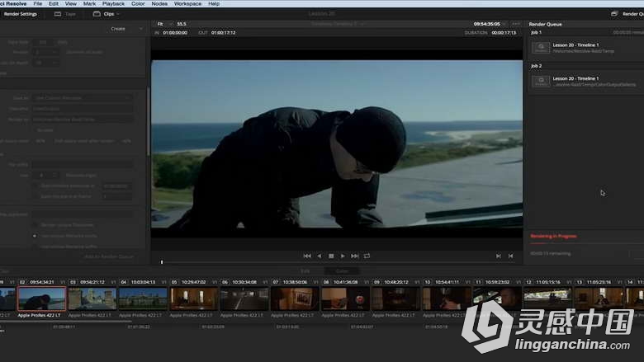
Task: Open the Mark menu
Action: (89, 3)
